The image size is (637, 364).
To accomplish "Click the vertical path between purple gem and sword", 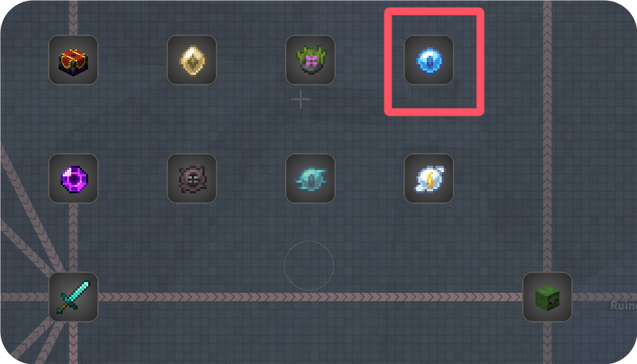I will tap(73, 238).
